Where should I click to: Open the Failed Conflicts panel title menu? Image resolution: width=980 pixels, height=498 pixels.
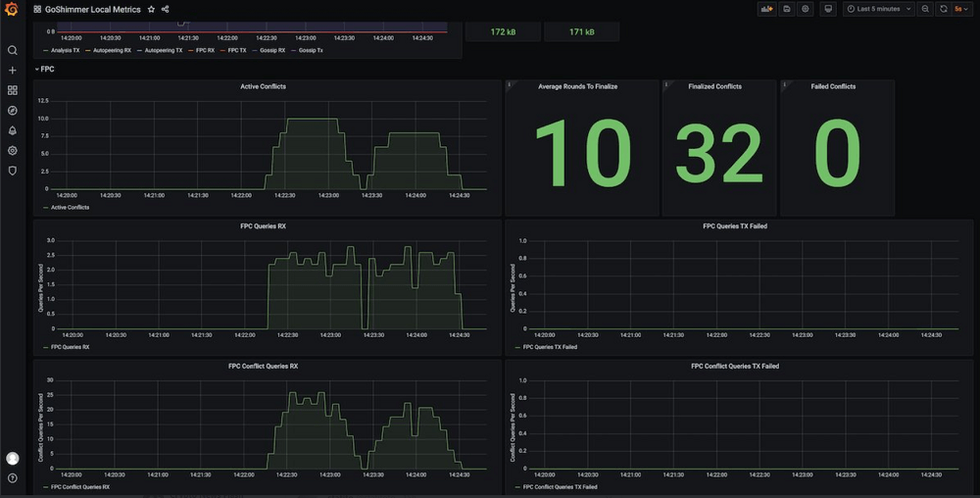point(833,86)
